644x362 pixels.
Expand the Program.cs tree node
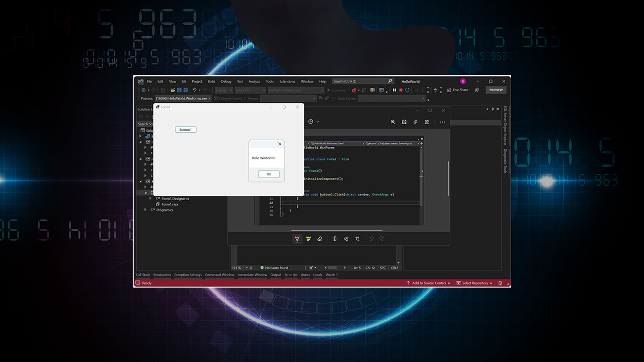pos(145,210)
